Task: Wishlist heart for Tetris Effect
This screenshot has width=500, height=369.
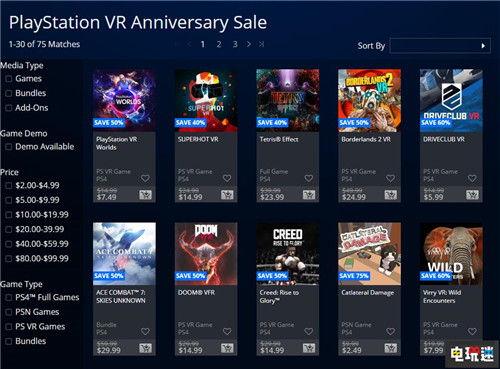Action: [309, 178]
